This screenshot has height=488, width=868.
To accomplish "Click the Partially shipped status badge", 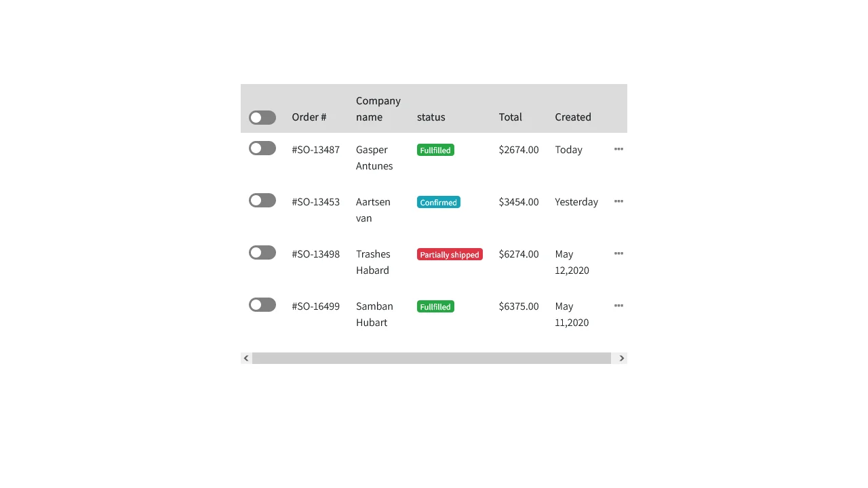I will click(x=450, y=254).
